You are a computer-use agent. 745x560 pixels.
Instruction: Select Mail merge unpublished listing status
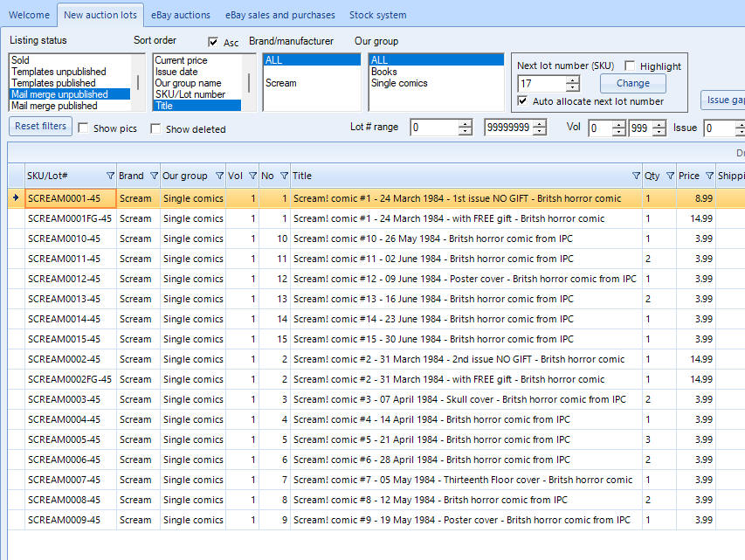point(69,94)
